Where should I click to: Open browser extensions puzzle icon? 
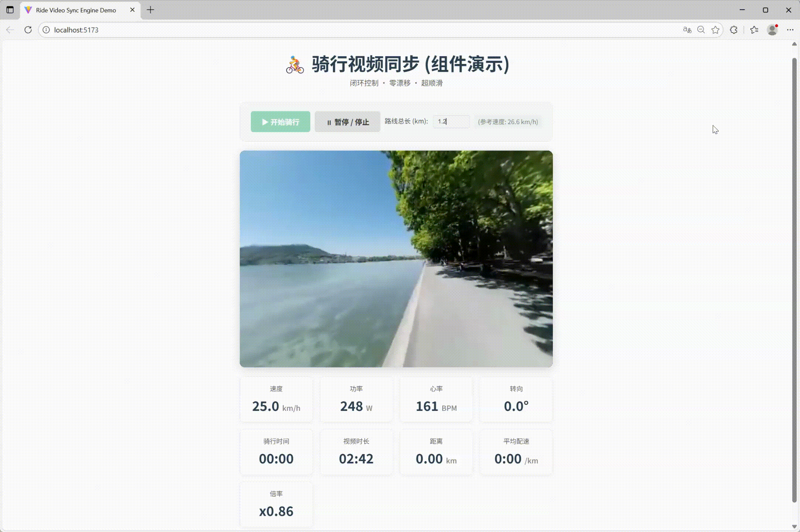[x=734, y=30]
